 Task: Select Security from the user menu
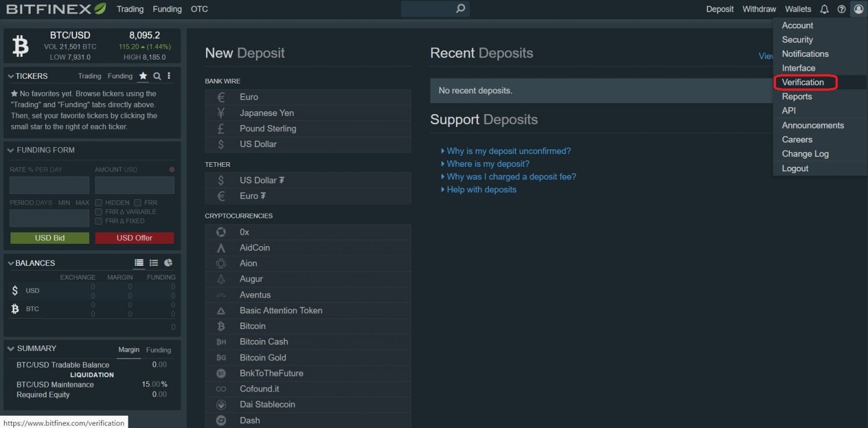click(797, 39)
